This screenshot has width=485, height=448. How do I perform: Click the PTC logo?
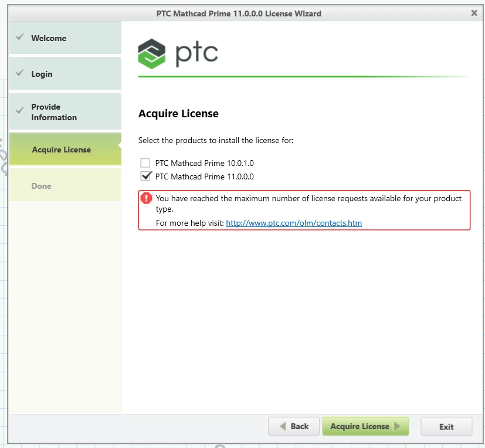pos(178,53)
